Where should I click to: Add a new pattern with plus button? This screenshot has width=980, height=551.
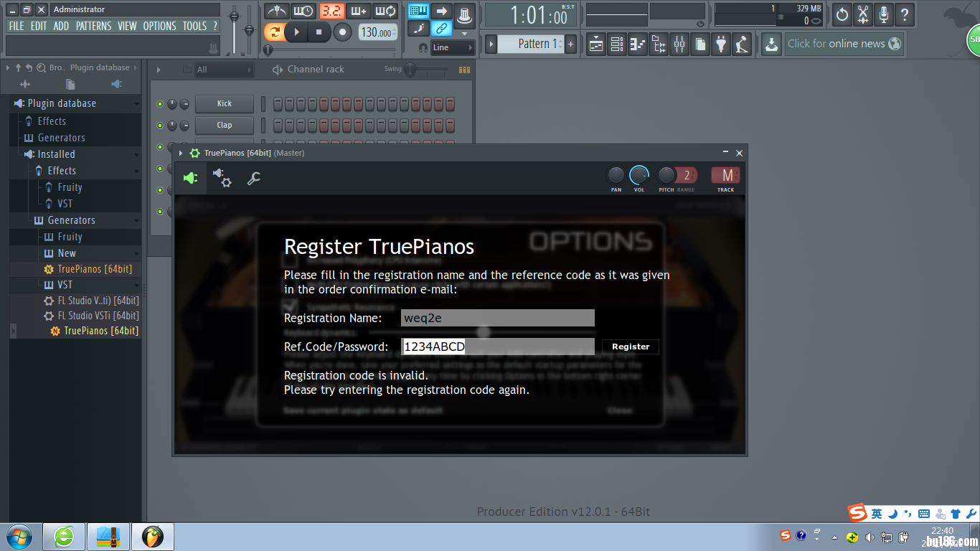coord(571,44)
